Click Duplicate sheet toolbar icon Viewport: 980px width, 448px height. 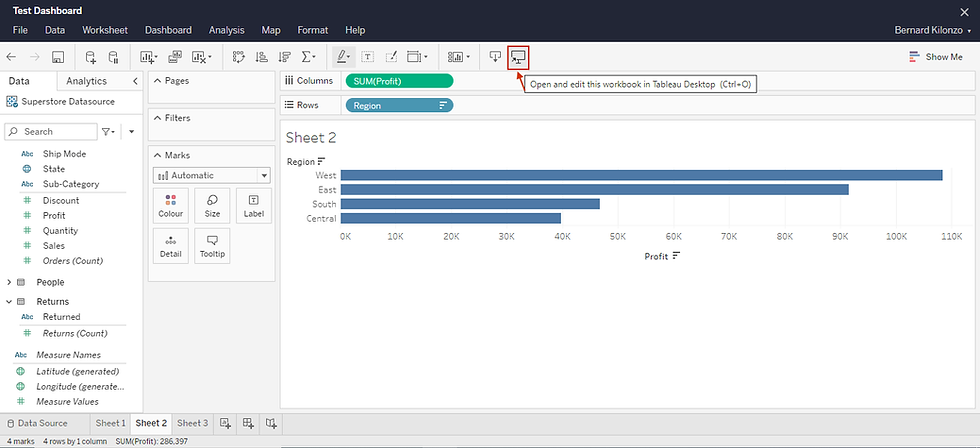175,57
